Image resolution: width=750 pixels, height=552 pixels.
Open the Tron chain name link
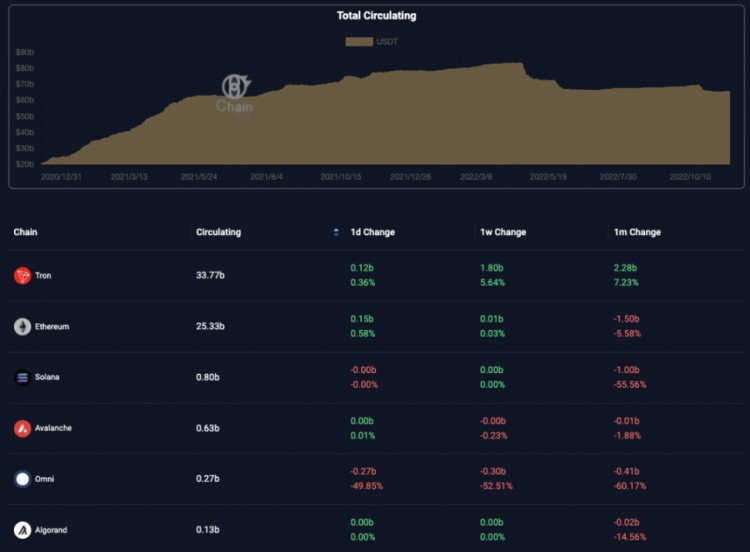(x=43, y=276)
